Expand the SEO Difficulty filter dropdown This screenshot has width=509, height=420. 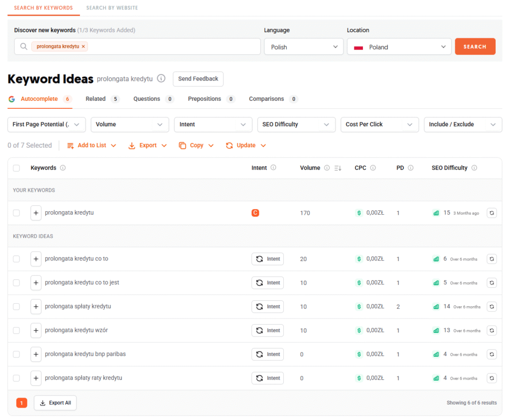[296, 124]
